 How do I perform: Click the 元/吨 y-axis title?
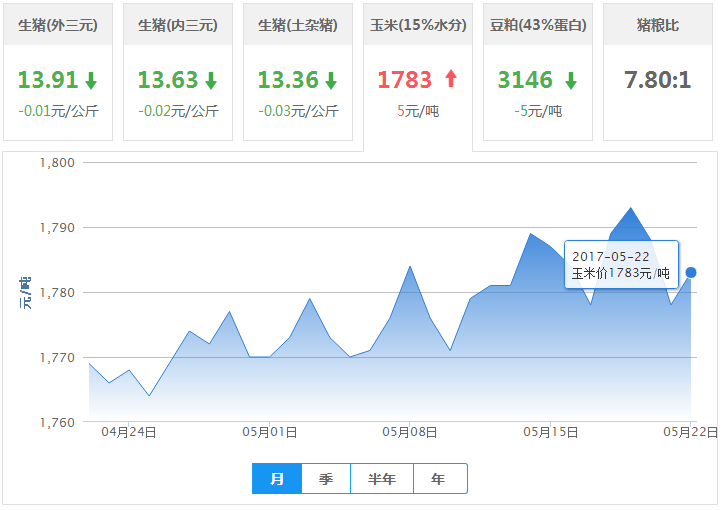pos(25,293)
